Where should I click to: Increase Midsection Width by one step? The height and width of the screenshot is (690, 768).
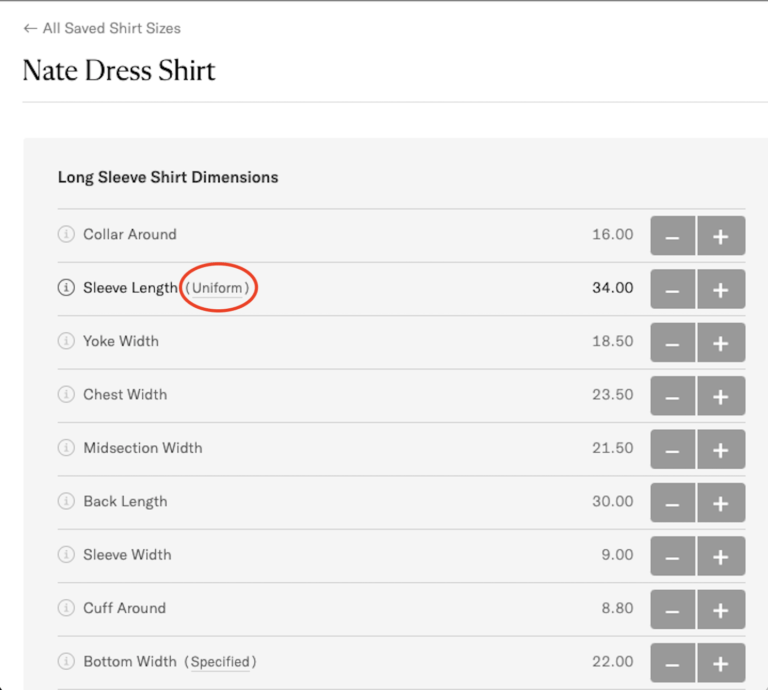[721, 449]
